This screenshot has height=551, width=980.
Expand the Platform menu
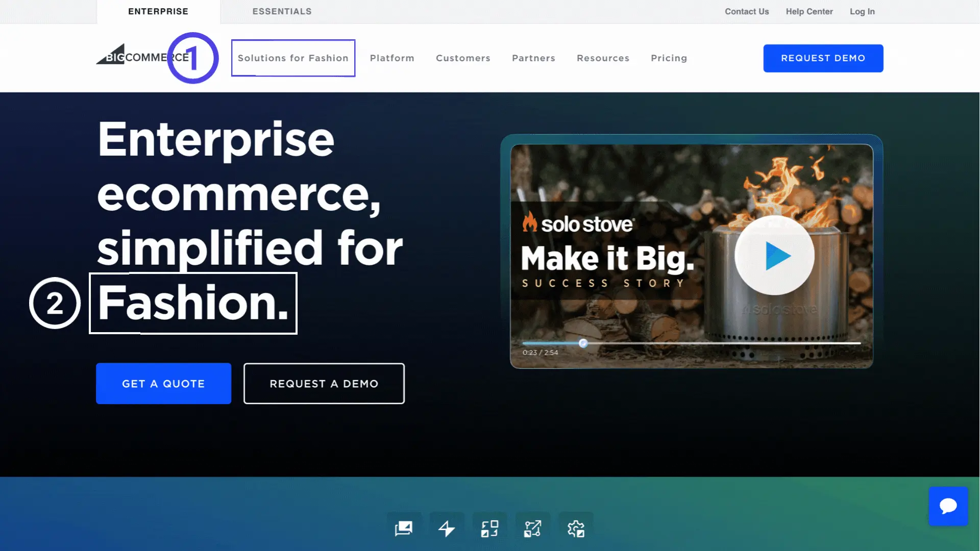pos(392,58)
